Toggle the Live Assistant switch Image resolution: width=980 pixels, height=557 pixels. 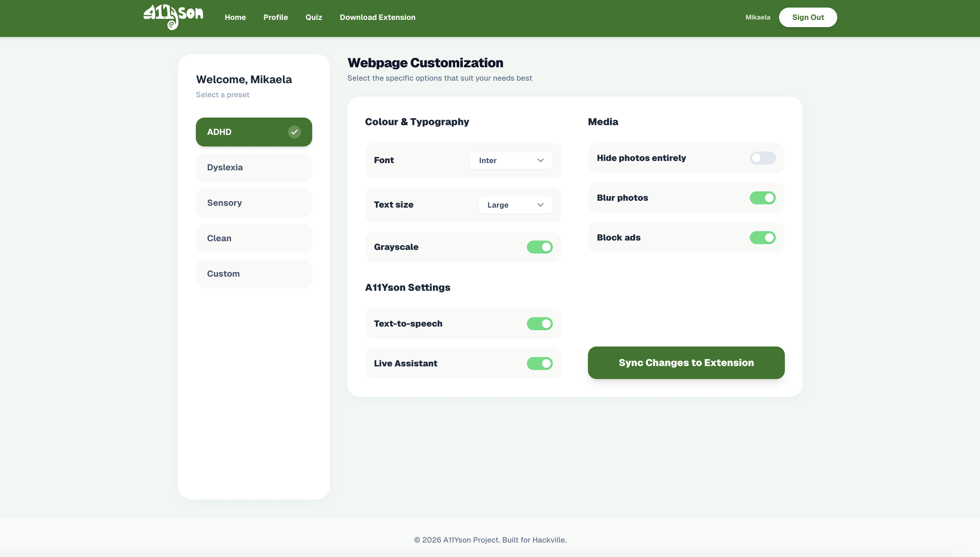[539, 363]
